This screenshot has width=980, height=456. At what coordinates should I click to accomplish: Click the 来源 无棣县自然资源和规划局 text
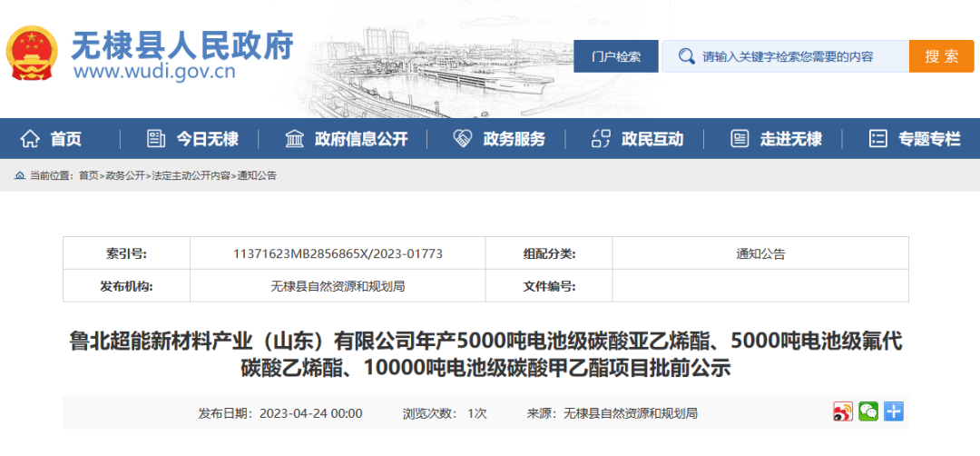[x=612, y=413]
